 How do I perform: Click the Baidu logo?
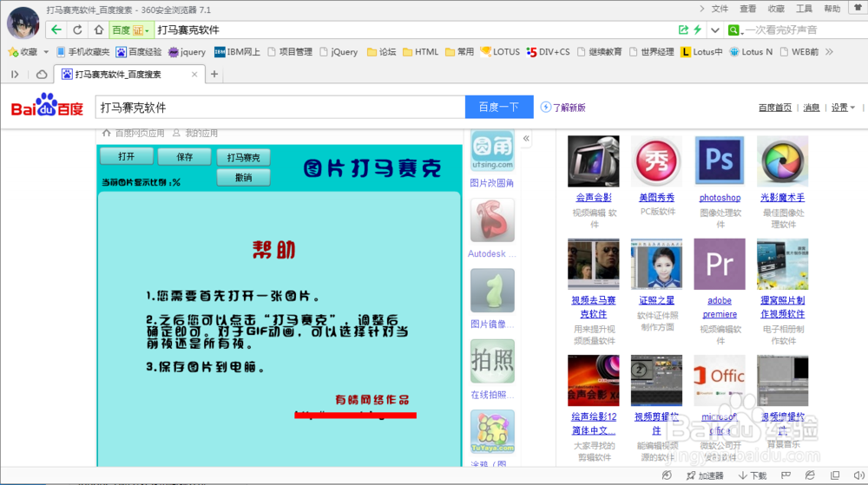pyautogui.click(x=47, y=106)
